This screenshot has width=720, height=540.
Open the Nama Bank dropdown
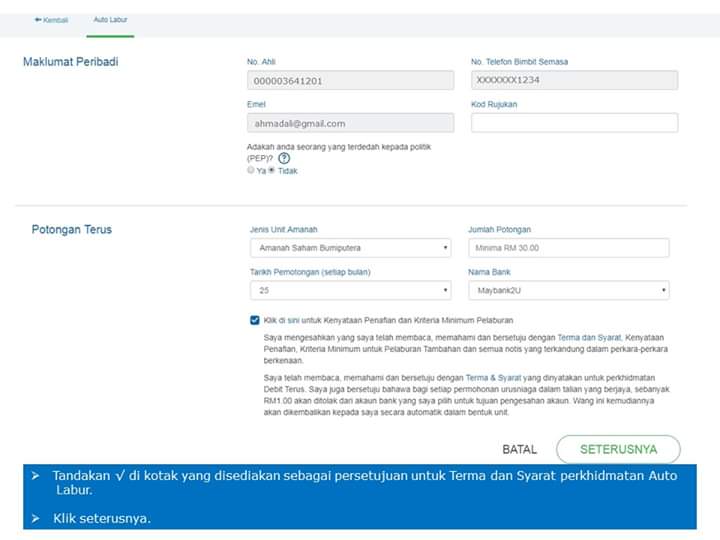click(x=568, y=290)
